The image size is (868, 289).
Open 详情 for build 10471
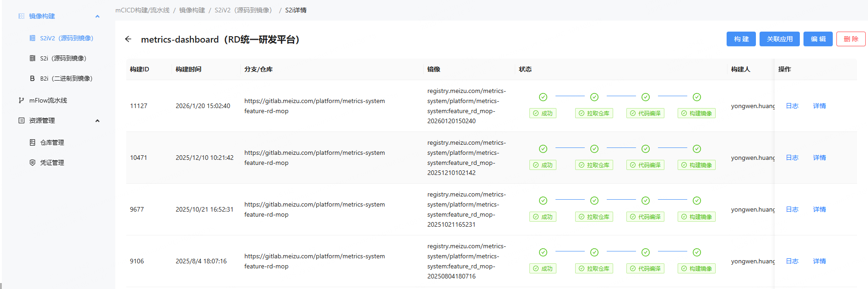(819, 158)
